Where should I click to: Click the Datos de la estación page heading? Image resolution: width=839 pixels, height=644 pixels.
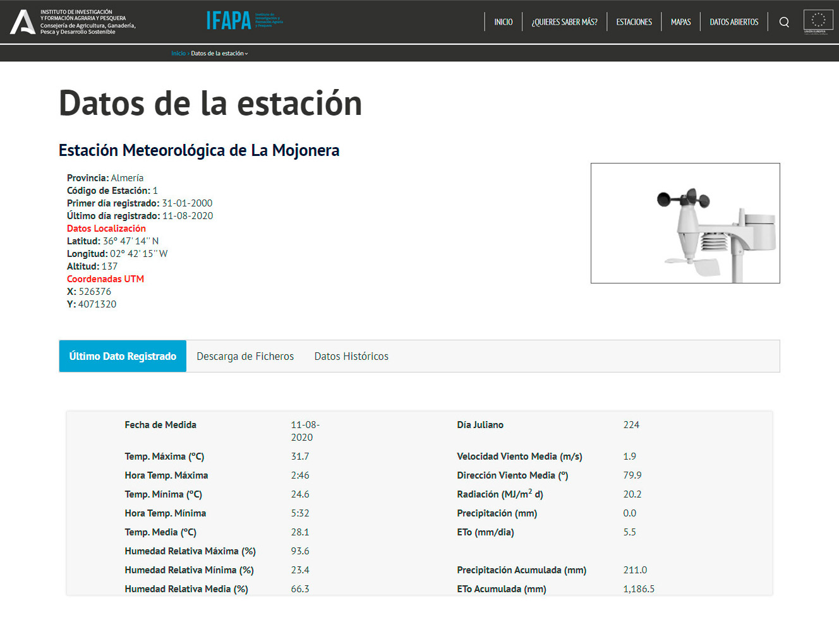(x=210, y=104)
